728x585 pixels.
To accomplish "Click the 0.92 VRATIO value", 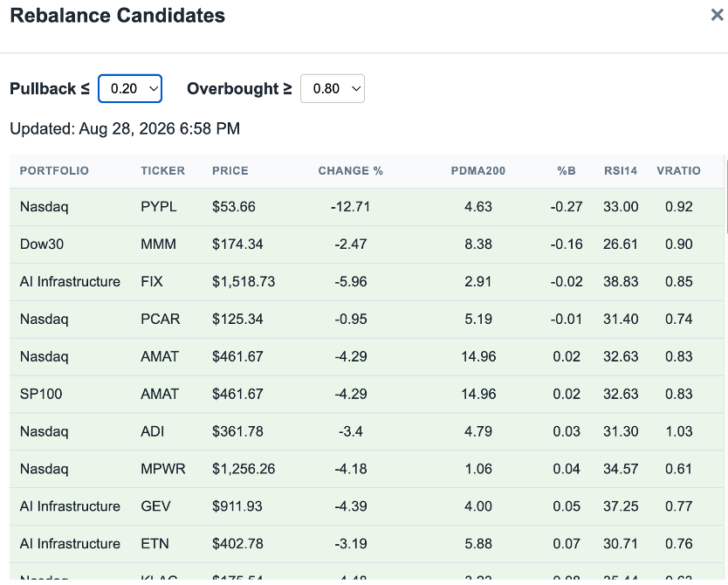I will pyautogui.click(x=679, y=207).
